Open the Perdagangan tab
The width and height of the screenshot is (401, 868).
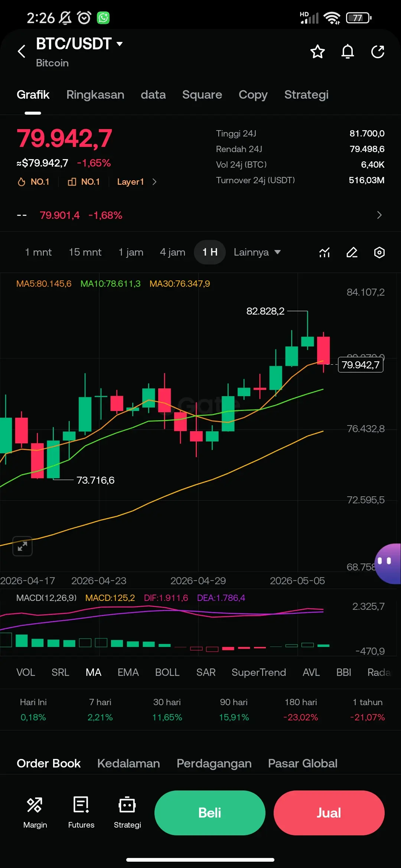click(214, 763)
